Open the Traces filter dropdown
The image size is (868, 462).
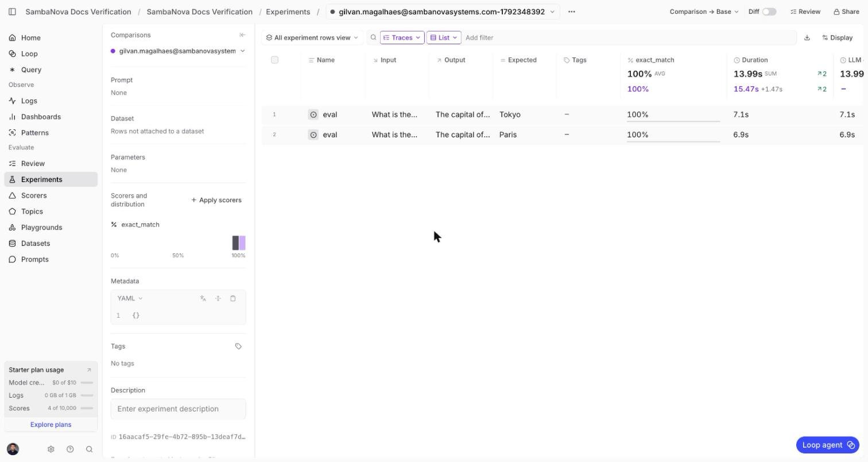402,37
